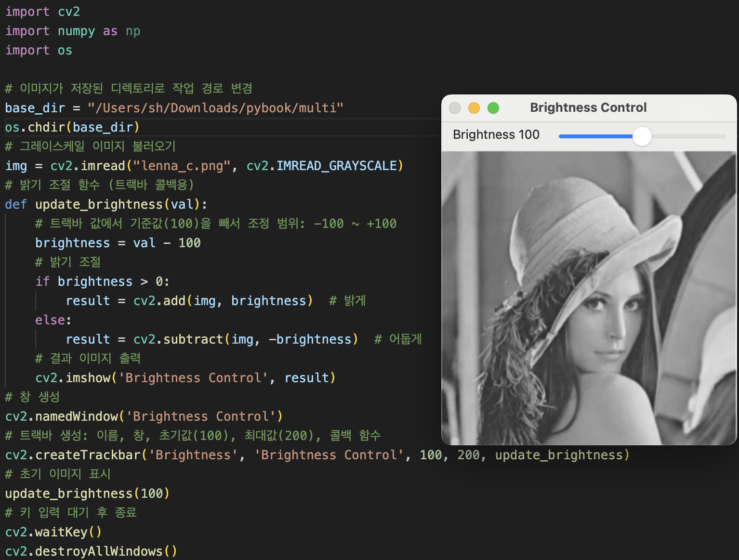Click the Brightness slider knob
739x560 pixels.
pos(642,136)
